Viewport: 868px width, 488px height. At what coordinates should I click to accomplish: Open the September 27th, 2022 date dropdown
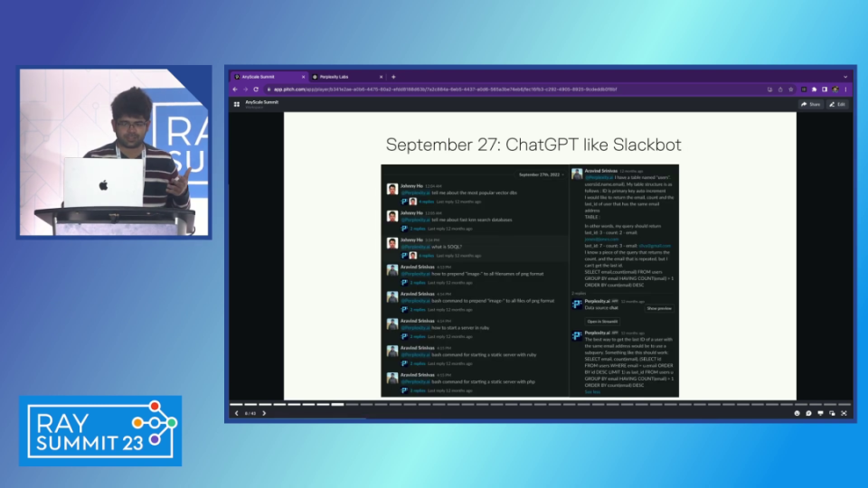542,174
